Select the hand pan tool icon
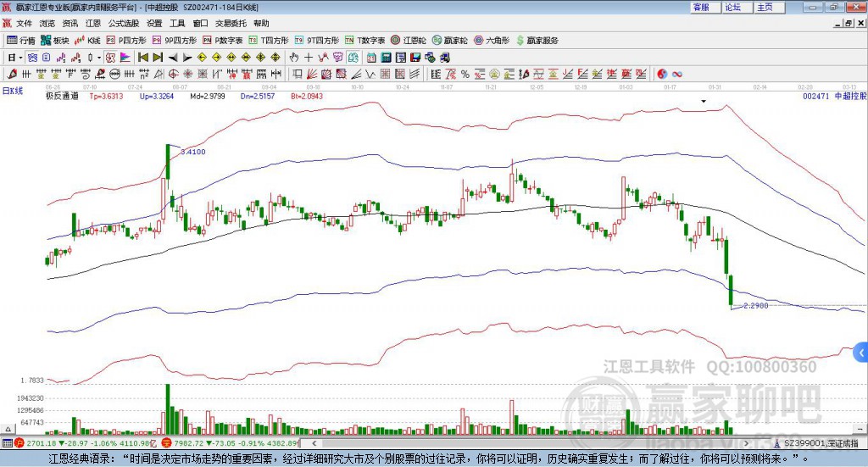Image resolution: width=868 pixels, height=467 pixels. coord(294,58)
